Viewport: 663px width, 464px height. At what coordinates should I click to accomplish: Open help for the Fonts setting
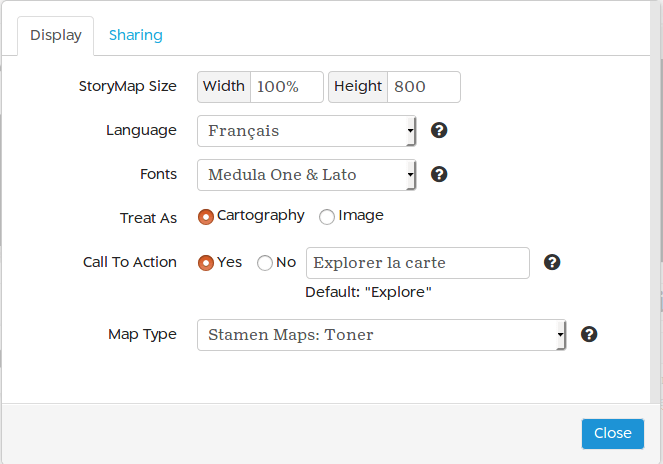coord(439,174)
